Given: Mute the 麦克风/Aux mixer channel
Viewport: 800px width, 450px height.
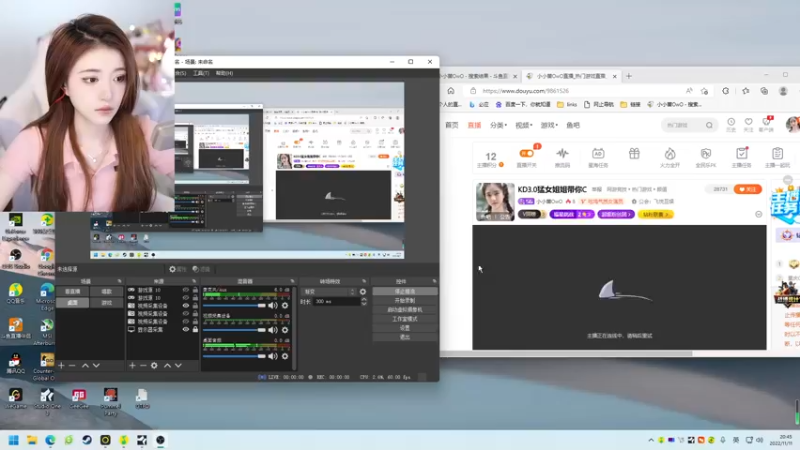Looking at the screenshot, I should pos(273,306).
